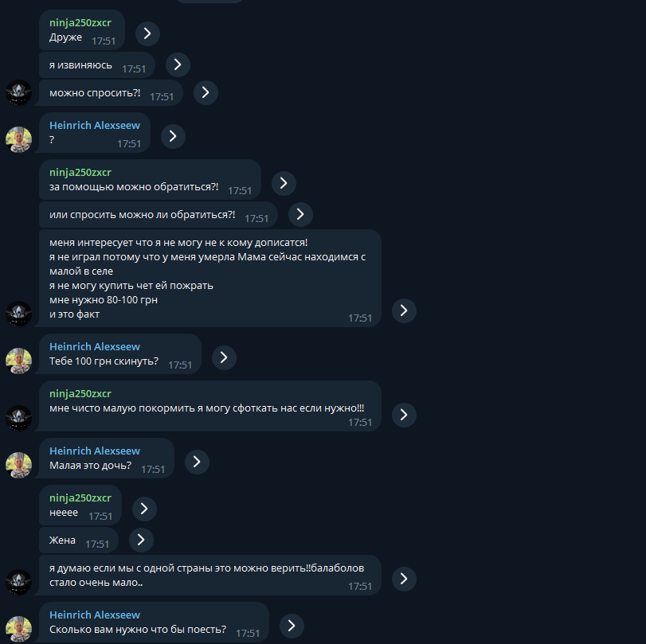
Task: Click Heinrich Alexseew avatar beside "Тебе 100 грн"
Action: [18, 361]
